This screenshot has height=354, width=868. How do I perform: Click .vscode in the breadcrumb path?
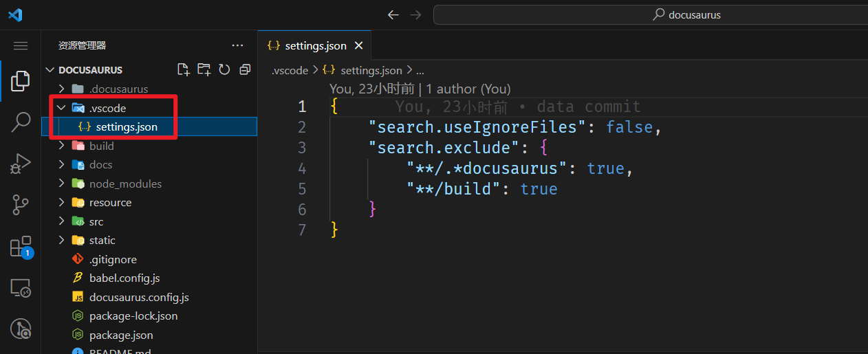coord(289,70)
